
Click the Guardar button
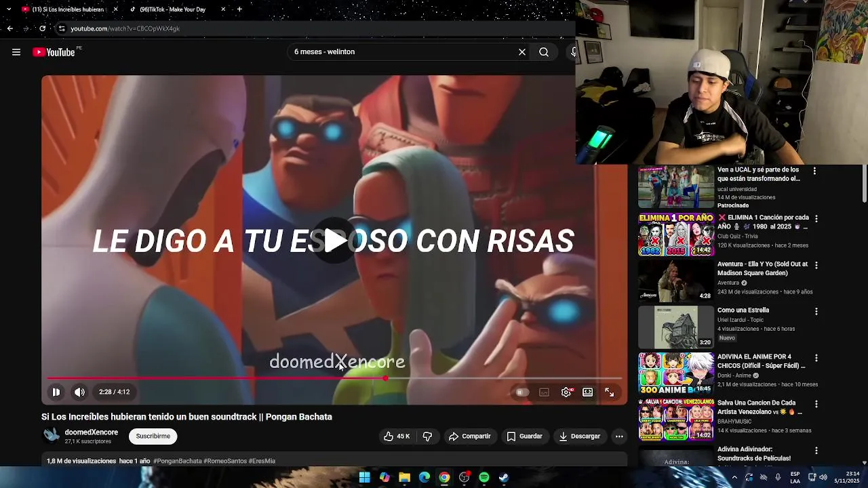click(x=524, y=436)
